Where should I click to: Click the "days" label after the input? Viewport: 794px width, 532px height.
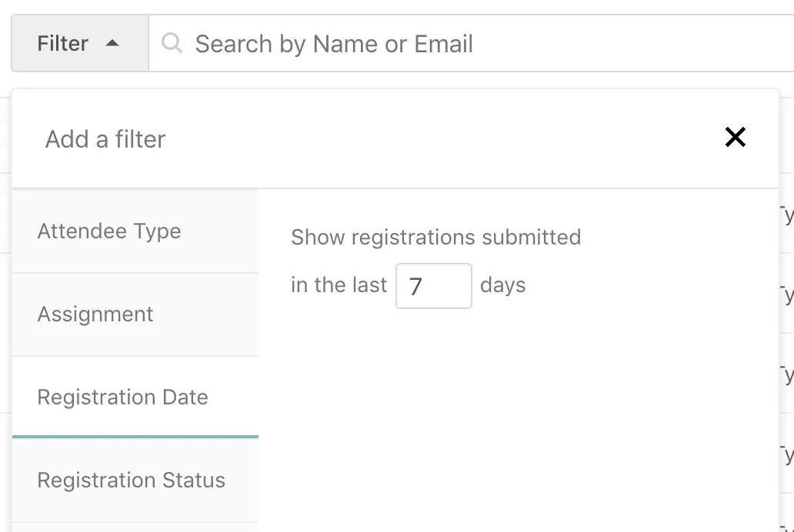[x=502, y=285]
